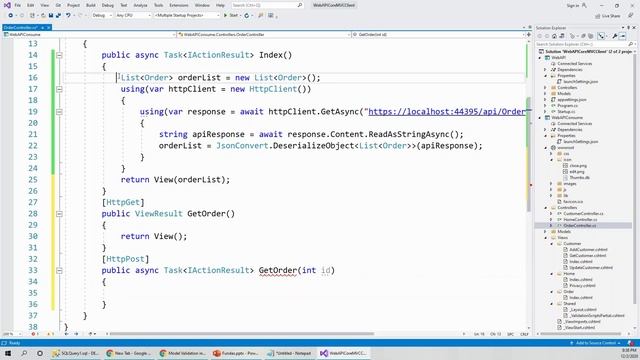Screen dimensions: 640x360
Task: Open the Debug configuration dropdown
Action: 102,15
